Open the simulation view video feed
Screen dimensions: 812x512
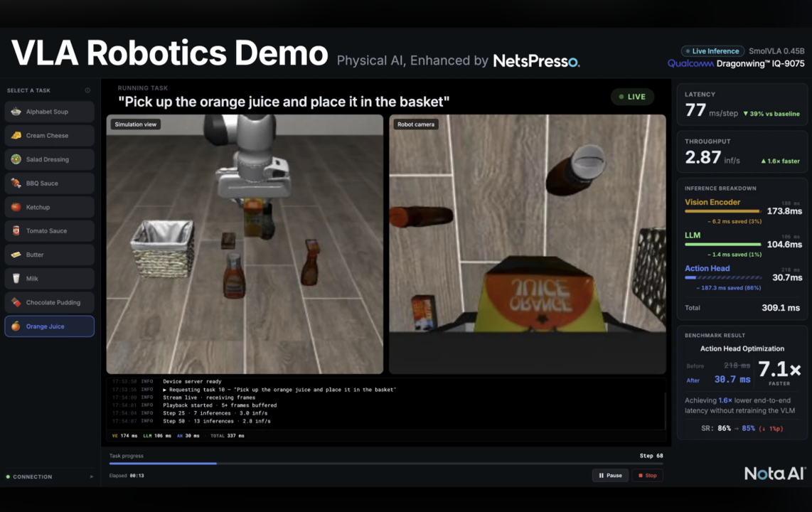[245, 245]
